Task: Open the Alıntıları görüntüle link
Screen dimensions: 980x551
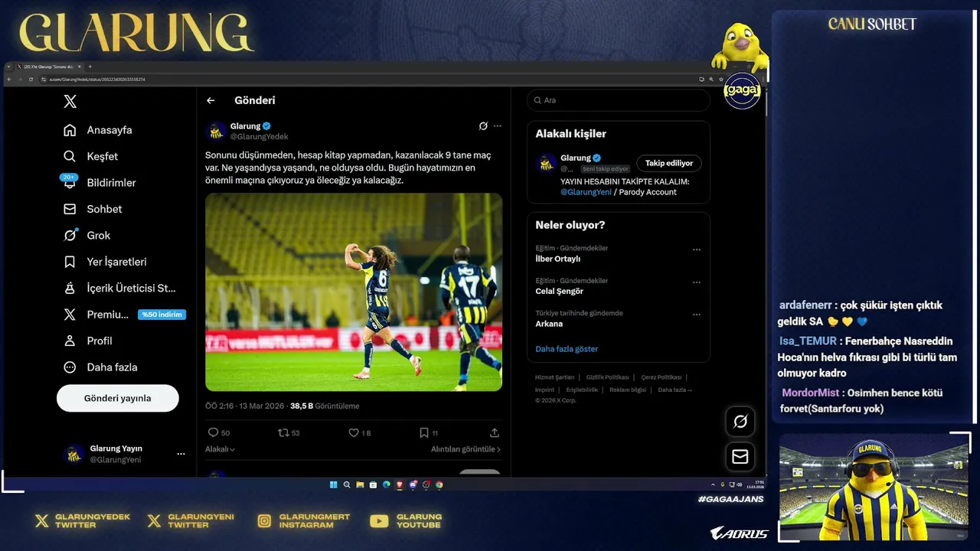Action: [465, 449]
